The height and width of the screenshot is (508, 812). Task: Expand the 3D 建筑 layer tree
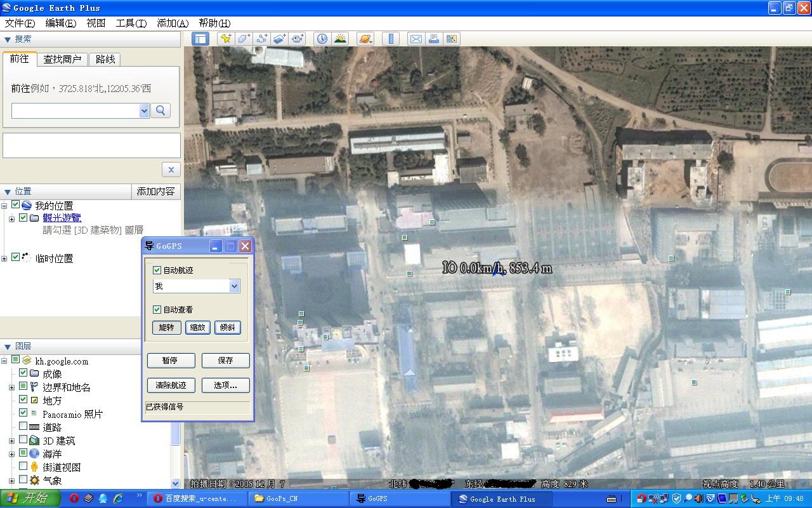tap(11, 441)
